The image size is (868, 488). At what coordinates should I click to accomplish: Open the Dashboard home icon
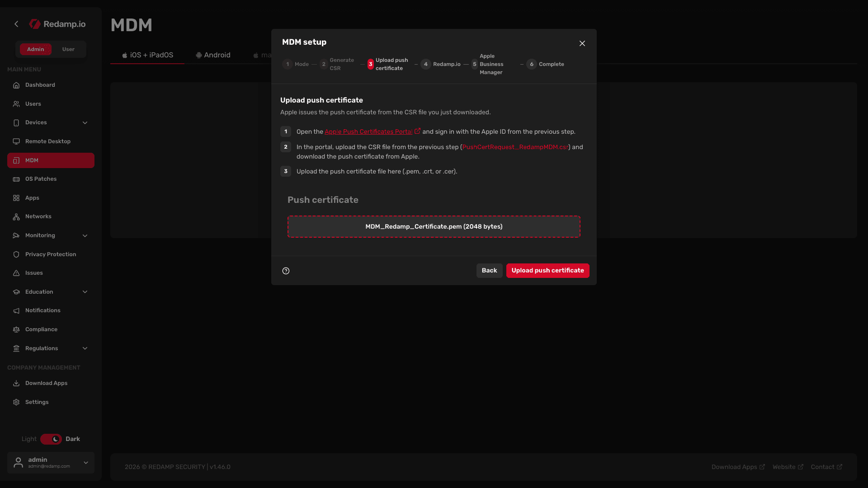coord(16,85)
